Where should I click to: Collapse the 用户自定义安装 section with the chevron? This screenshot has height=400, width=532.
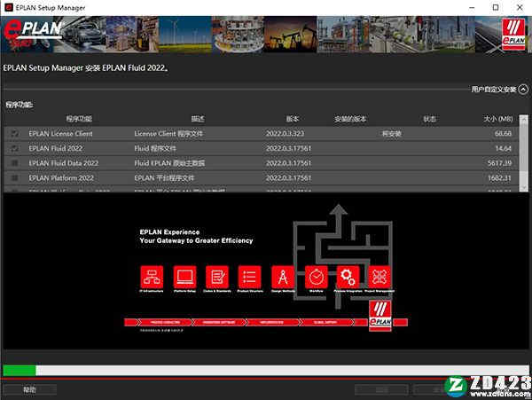pyautogui.click(x=523, y=90)
